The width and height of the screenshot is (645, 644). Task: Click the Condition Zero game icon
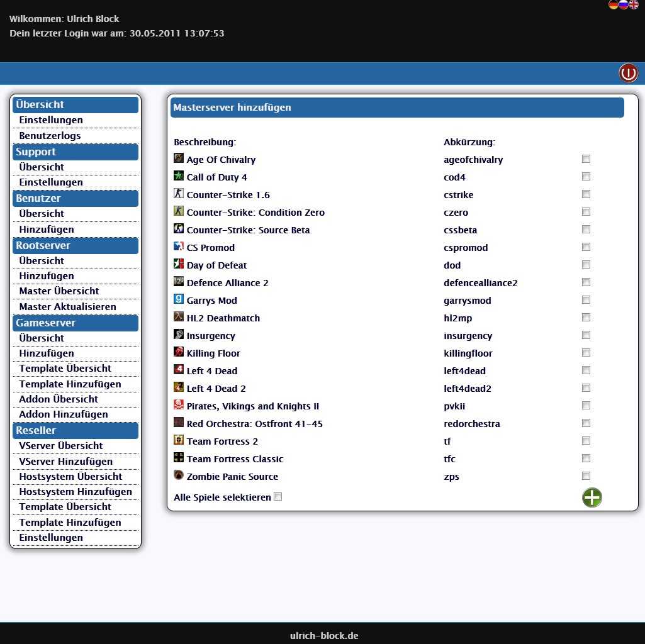click(x=179, y=211)
